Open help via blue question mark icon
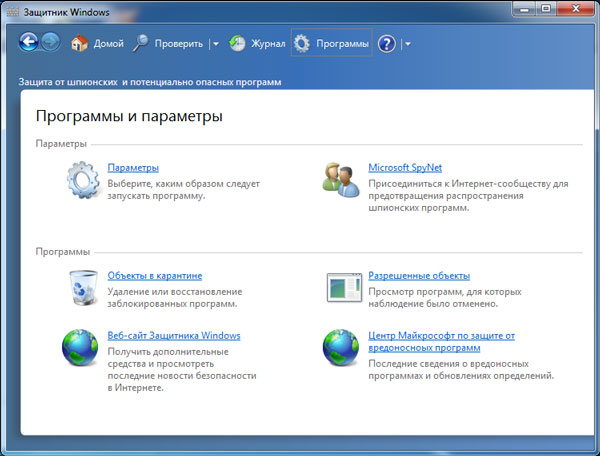 [386, 44]
